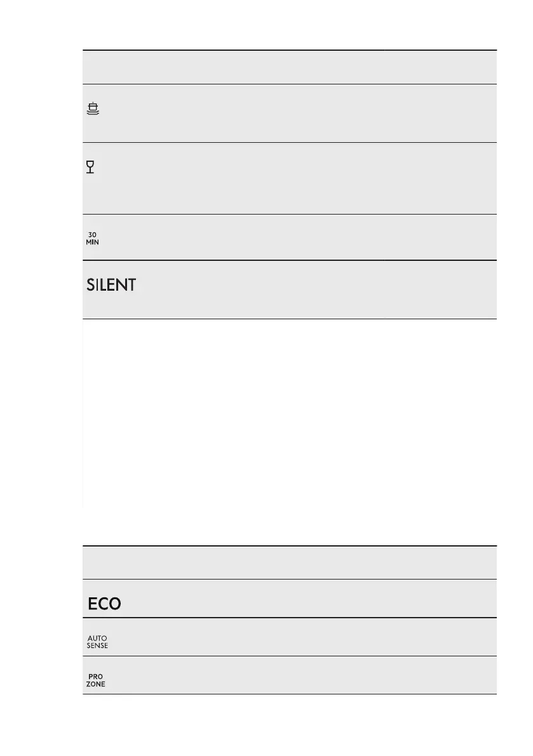Click the stacked dishes program icon

point(93,109)
